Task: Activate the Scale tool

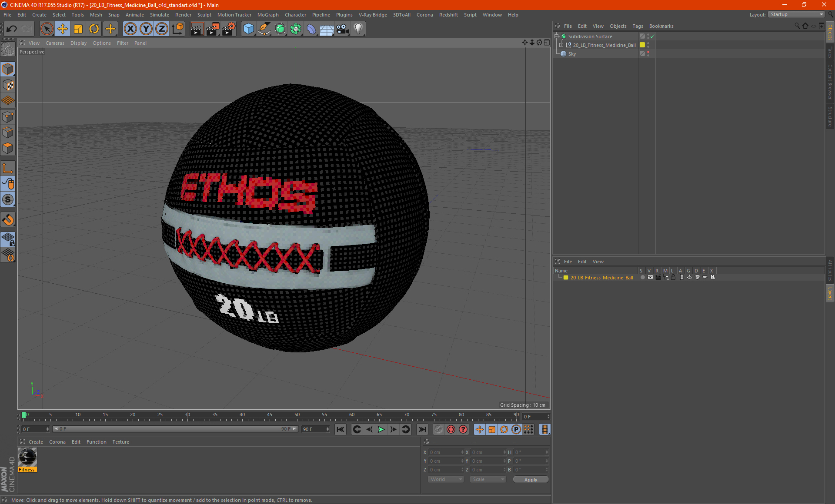Action: tap(78, 29)
